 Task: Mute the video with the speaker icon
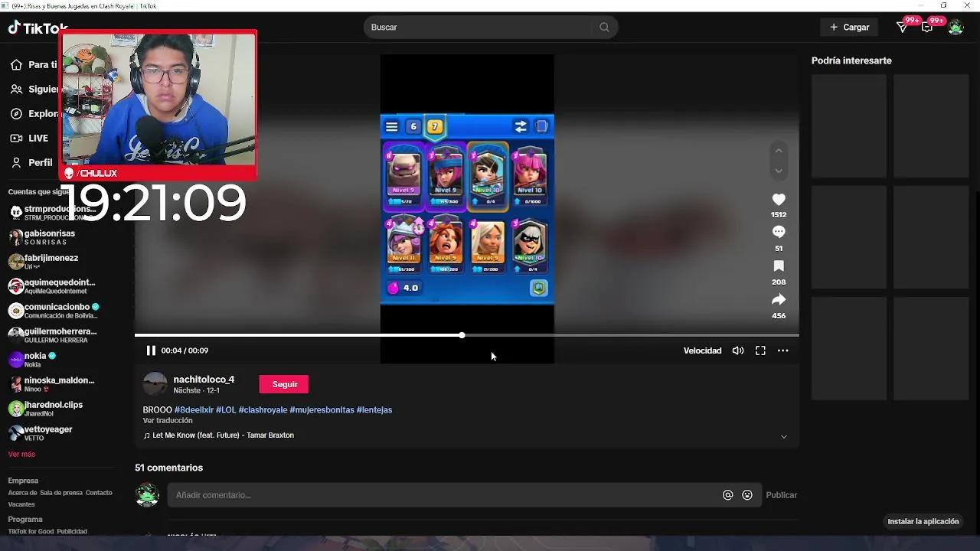737,350
